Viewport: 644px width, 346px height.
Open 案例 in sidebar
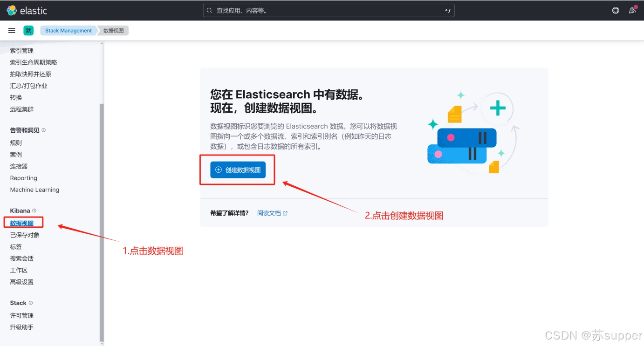click(16, 155)
